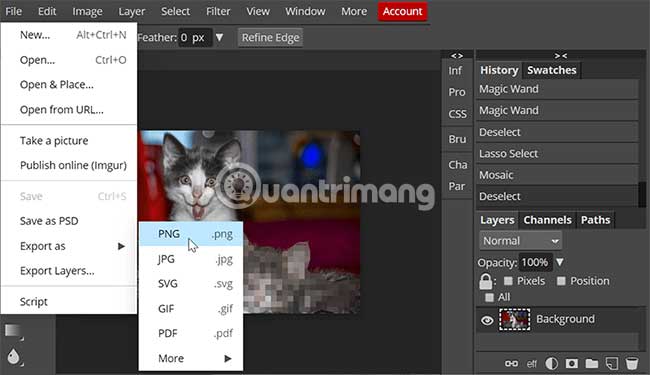Open the View menu
This screenshot has height=375, width=650.
tap(257, 11)
